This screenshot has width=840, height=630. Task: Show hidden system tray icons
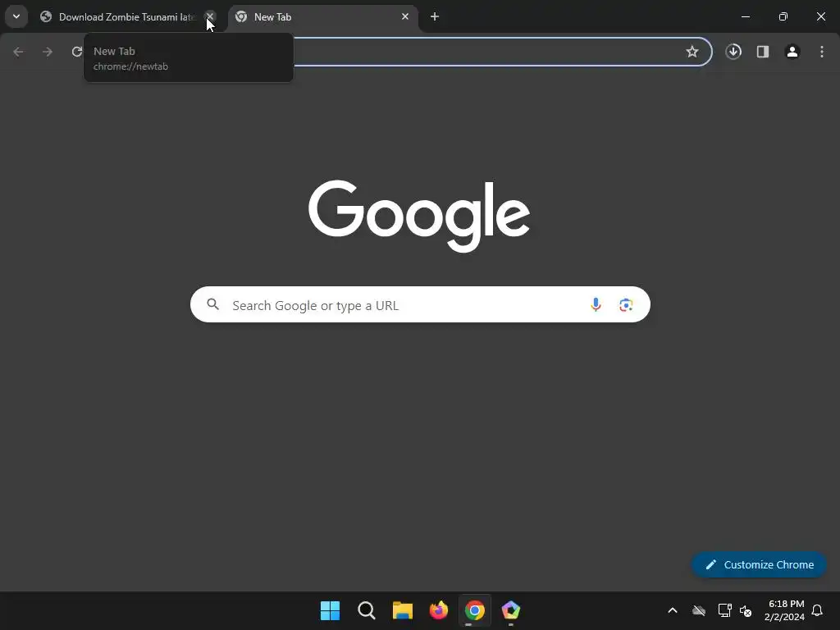pyautogui.click(x=673, y=610)
